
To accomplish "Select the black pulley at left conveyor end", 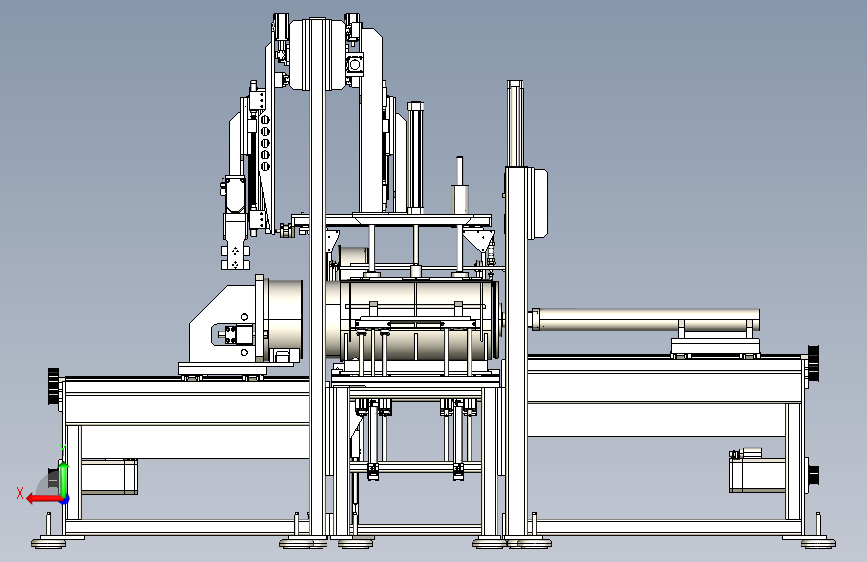I will click(x=54, y=386).
